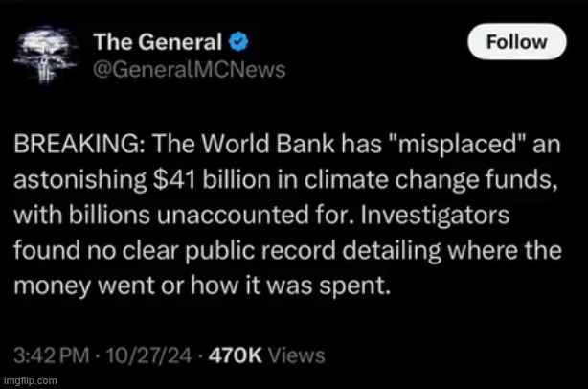Open the @GeneralMCNews handle
This screenshot has height=389, width=588.
pyautogui.click(x=175, y=70)
